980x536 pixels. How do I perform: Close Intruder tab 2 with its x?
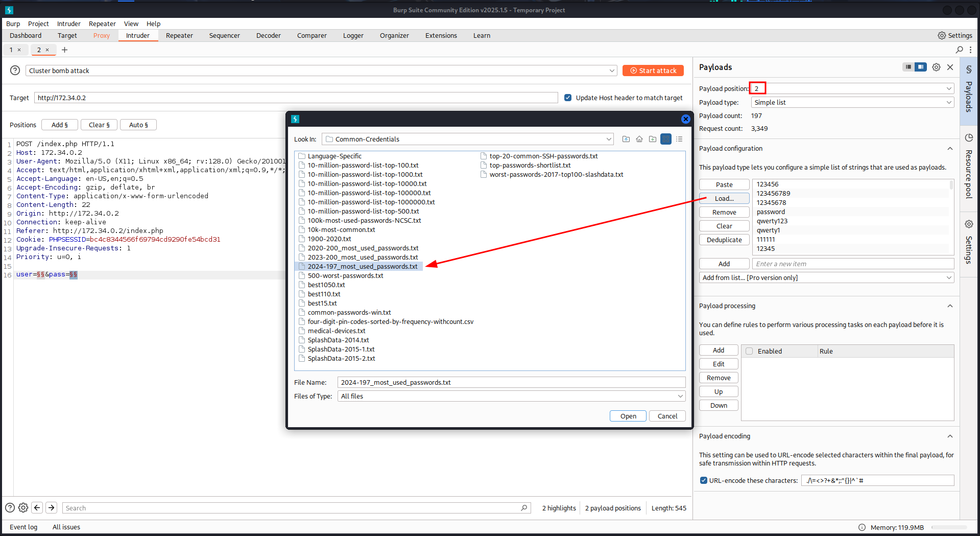click(x=47, y=50)
